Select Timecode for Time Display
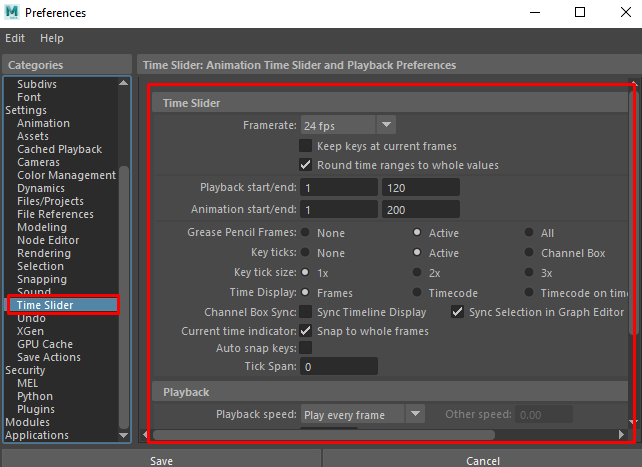This screenshot has height=467, width=642. coord(417,293)
